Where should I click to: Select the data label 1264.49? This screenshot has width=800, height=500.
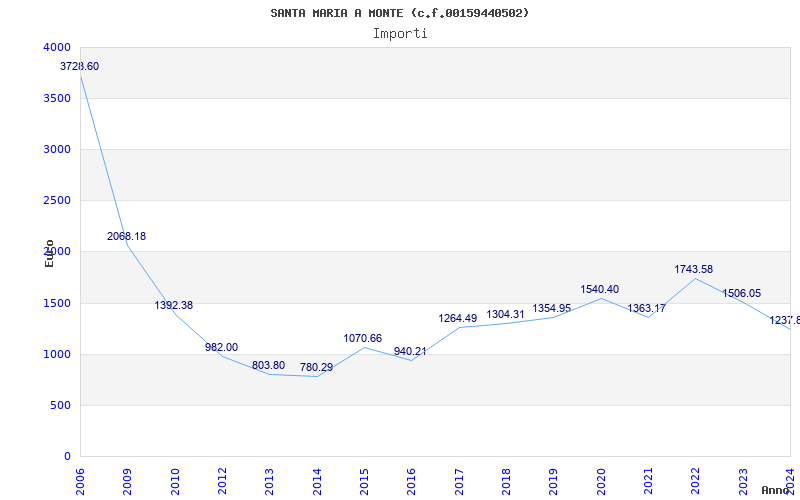point(458,318)
